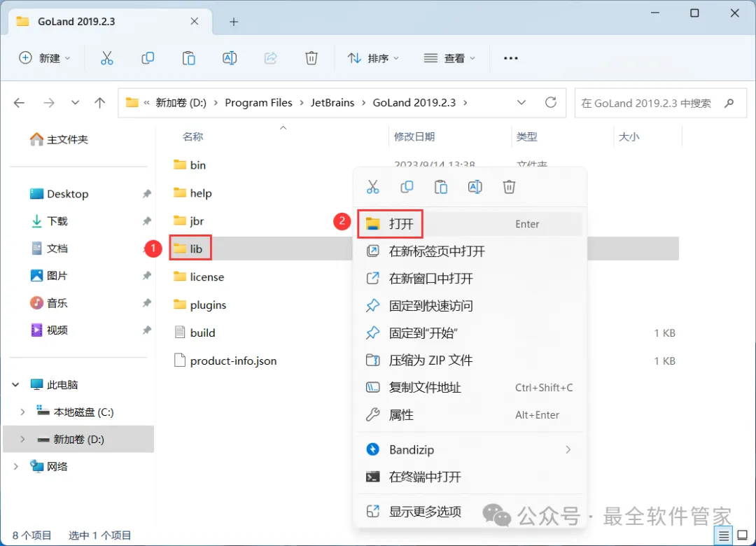The height and width of the screenshot is (546, 756).
Task: Expand address bar history dropdown
Action: tap(521, 103)
